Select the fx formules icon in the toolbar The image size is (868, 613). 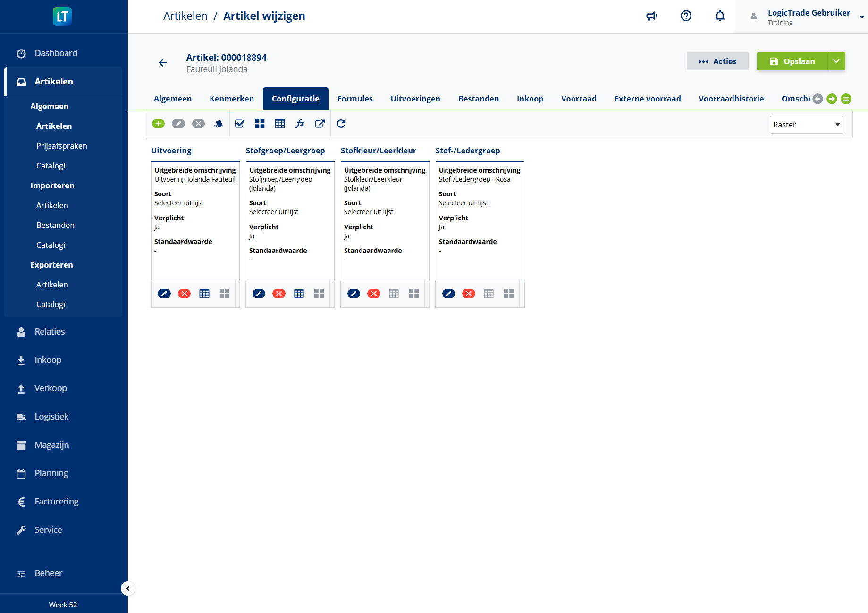pos(300,124)
